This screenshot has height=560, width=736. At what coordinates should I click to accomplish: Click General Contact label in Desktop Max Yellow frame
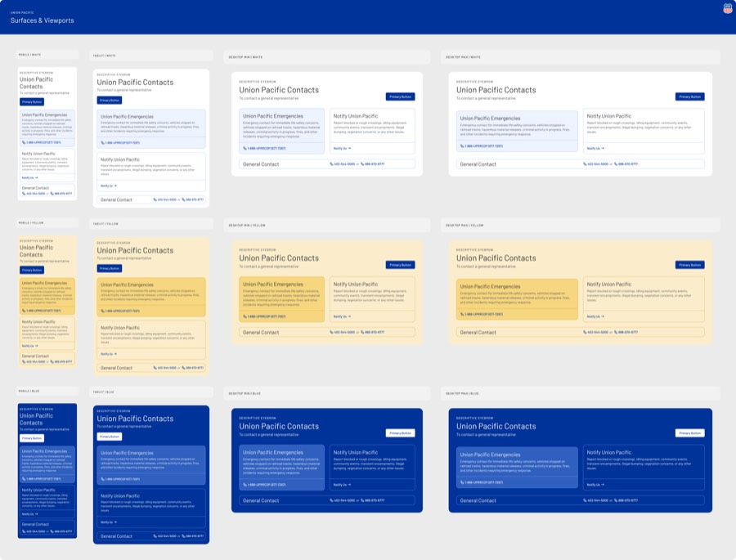[x=478, y=333]
